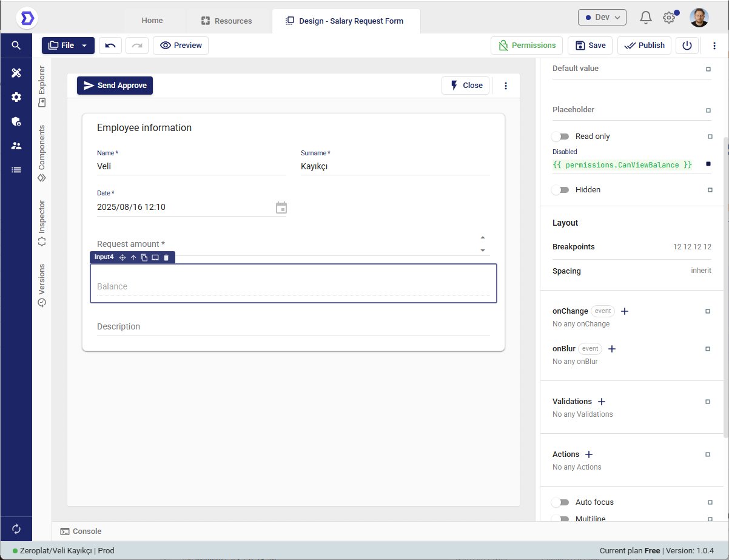Click the sync icon at sidebar bottom

pos(16,528)
